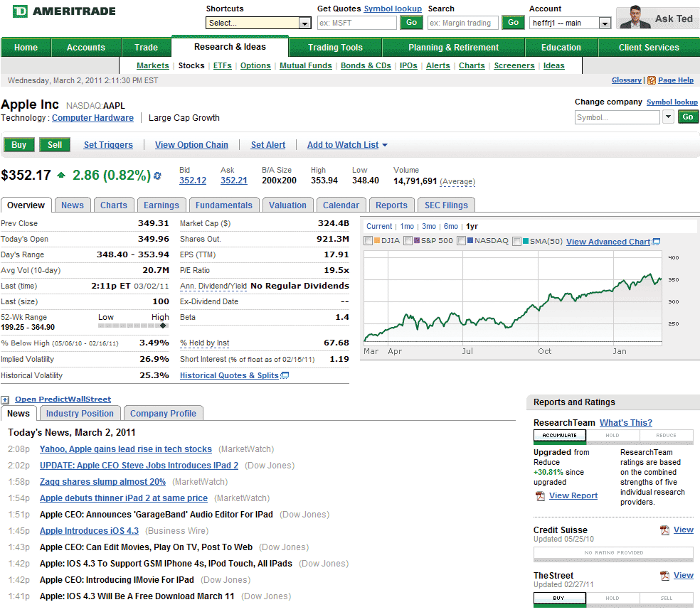Click the Credit Suisse PDF icon
The width and height of the screenshot is (700, 612).
coord(664,530)
